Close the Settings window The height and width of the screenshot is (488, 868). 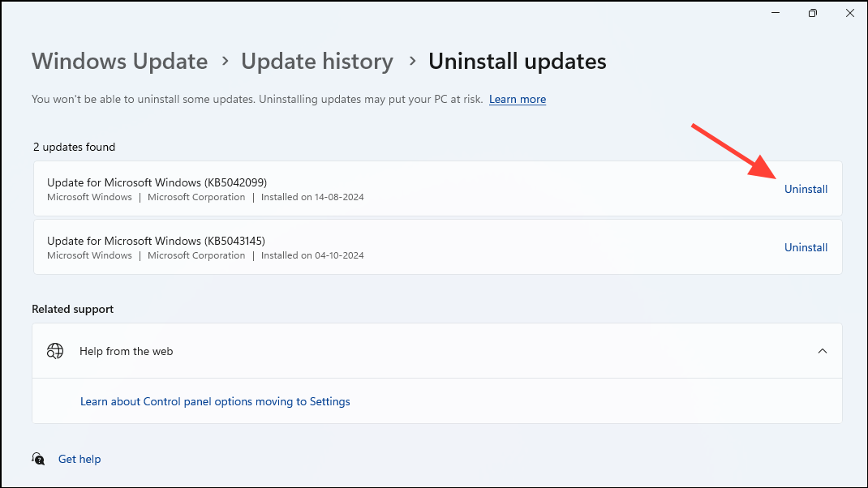[x=849, y=13]
